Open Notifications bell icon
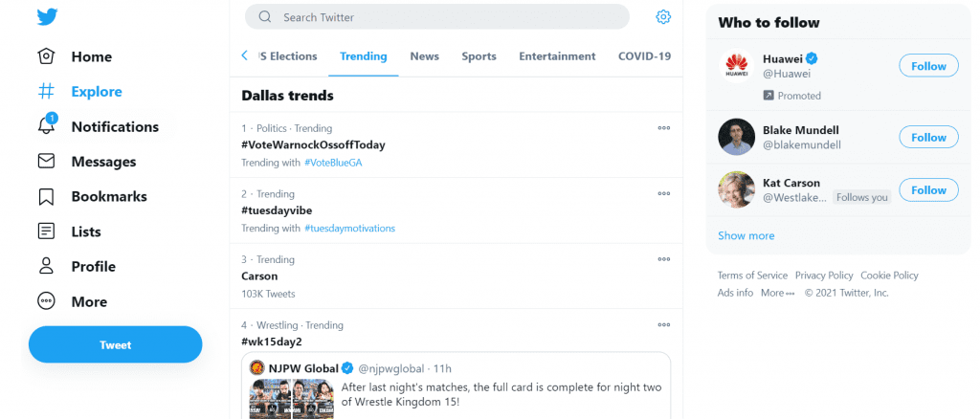The height and width of the screenshot is (419, 980). coord(46,126)
